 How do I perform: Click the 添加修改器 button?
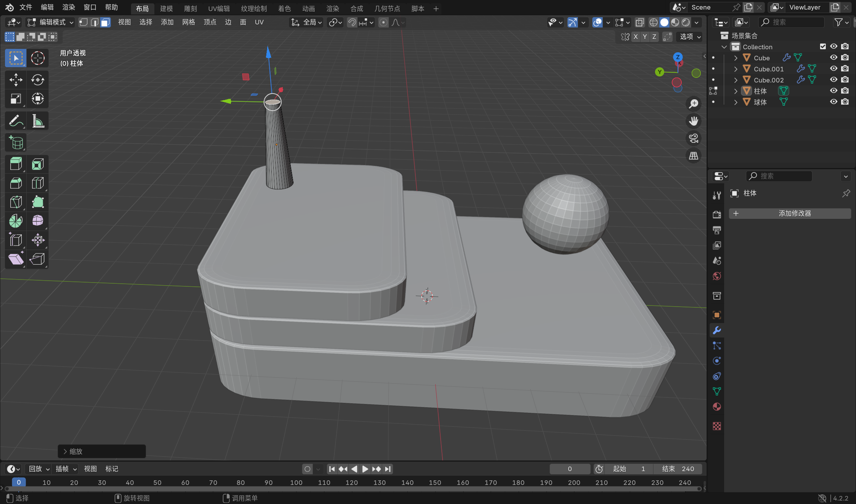point(790,213)
